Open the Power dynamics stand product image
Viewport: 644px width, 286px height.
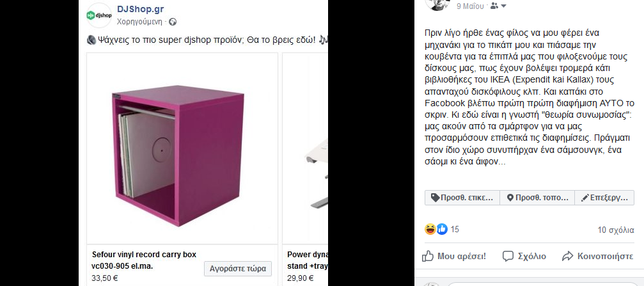(305, 148)
